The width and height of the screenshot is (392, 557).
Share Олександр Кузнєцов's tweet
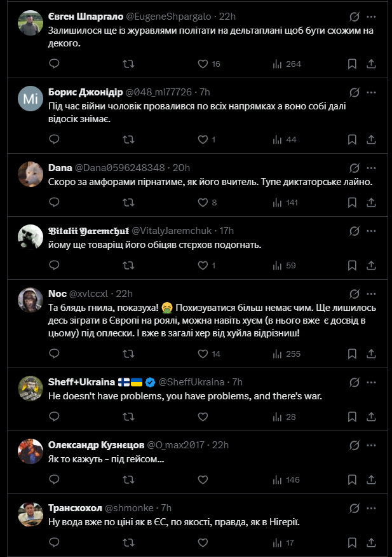pos(371,479)
